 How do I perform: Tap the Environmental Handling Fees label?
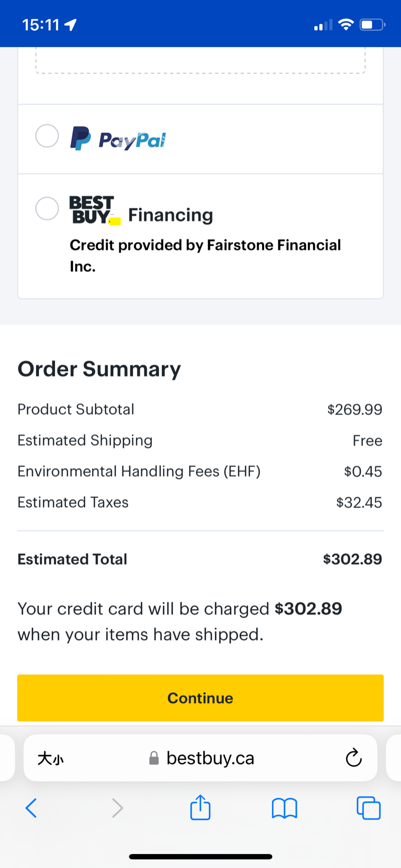(139, 471)
